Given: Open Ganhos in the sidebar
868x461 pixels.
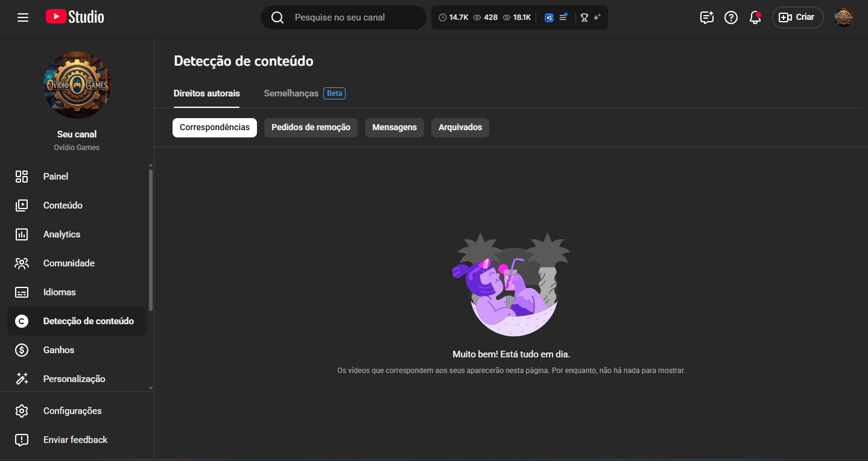Looking at the screenshot, I should [77, 350].
